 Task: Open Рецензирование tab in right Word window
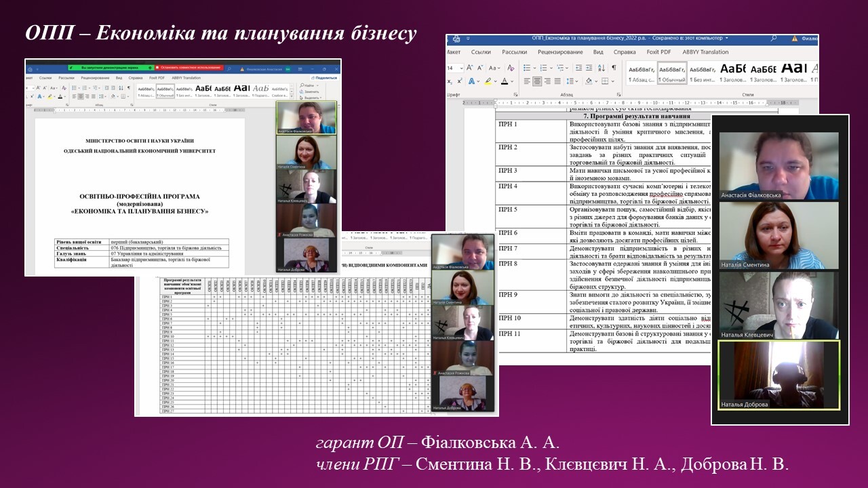559,52
